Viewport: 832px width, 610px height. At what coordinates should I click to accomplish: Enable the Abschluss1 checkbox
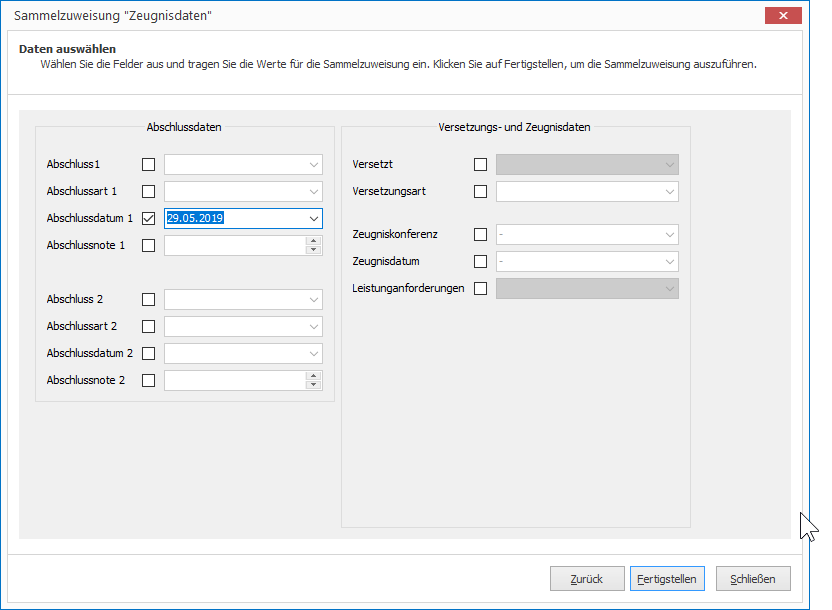point(149,164)
